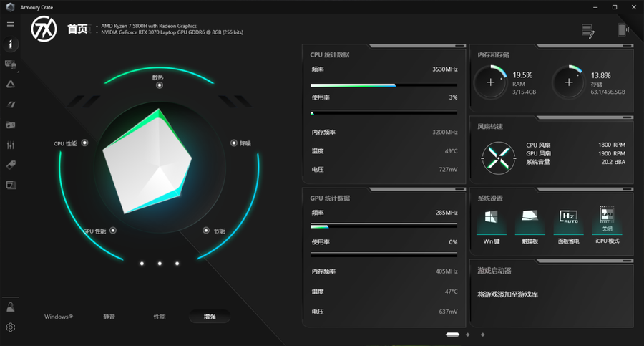Click the CPU voltage value 727mV
The image size is (644, 346).
point(448,170)
